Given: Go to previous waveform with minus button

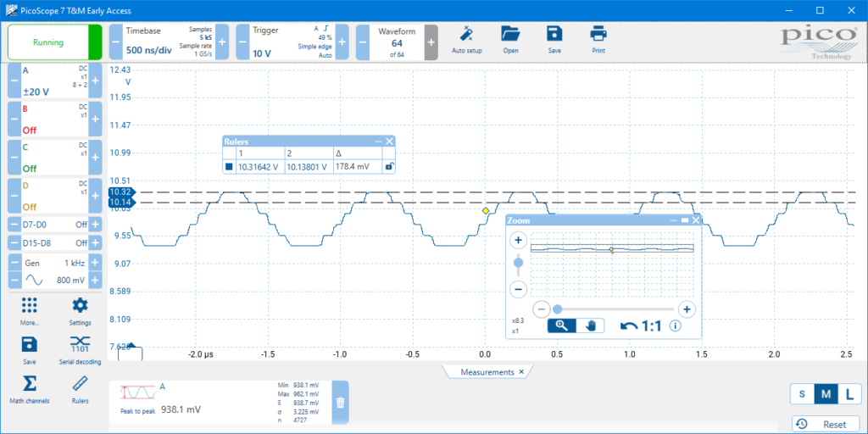Looking at the screenshot, I should (362, 42).
